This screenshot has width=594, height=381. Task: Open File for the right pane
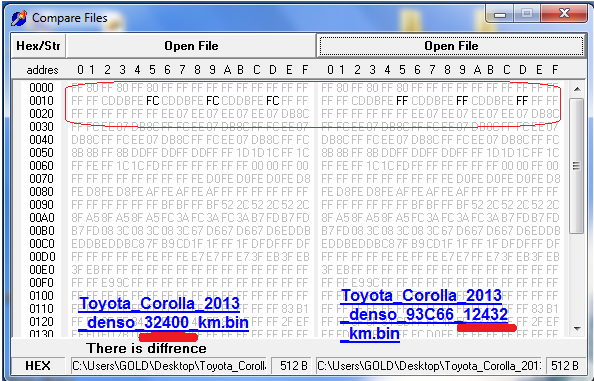(x=451, y=46)
